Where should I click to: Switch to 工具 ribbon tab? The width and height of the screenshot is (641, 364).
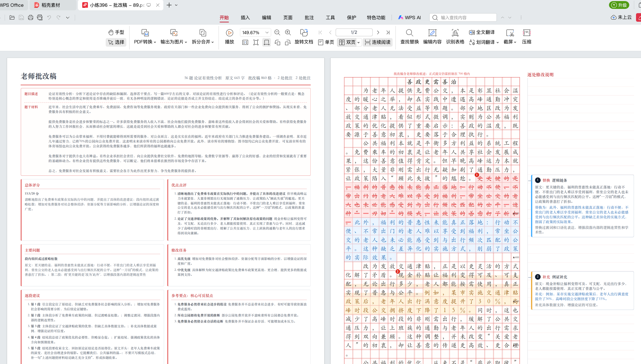click(330, 17)
